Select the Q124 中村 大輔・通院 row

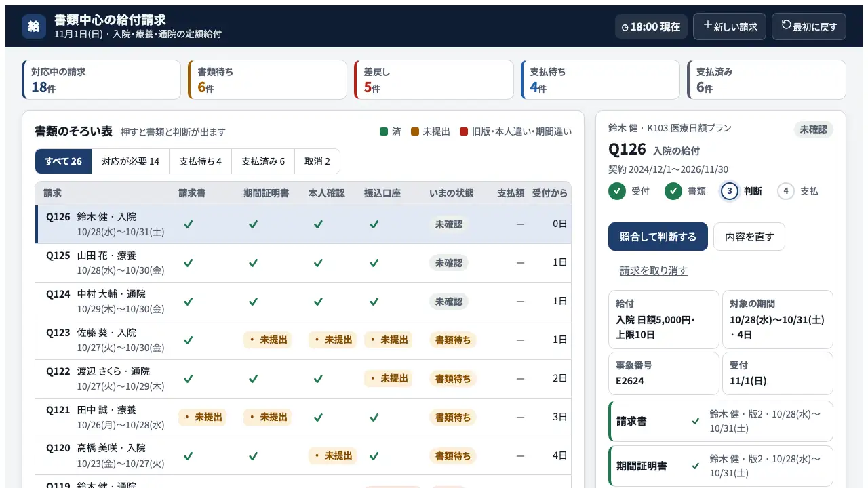[303, 302]
